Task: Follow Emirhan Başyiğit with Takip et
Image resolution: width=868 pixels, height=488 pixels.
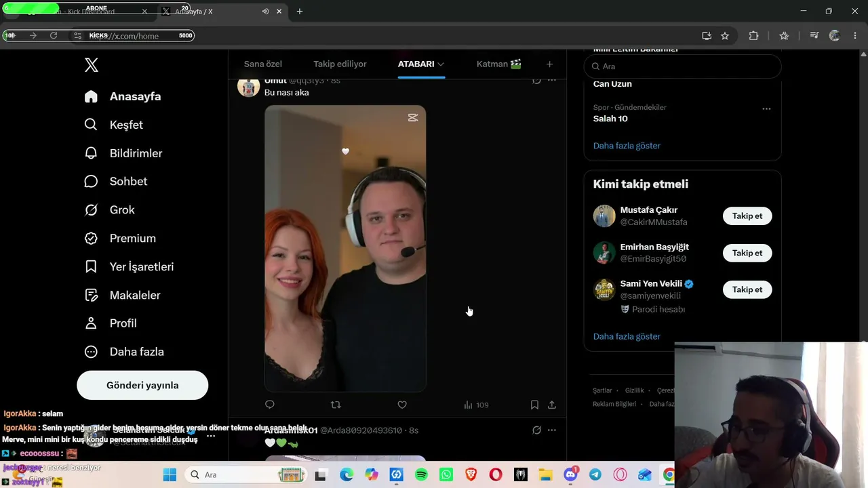Action: click(x=747, y=253)
